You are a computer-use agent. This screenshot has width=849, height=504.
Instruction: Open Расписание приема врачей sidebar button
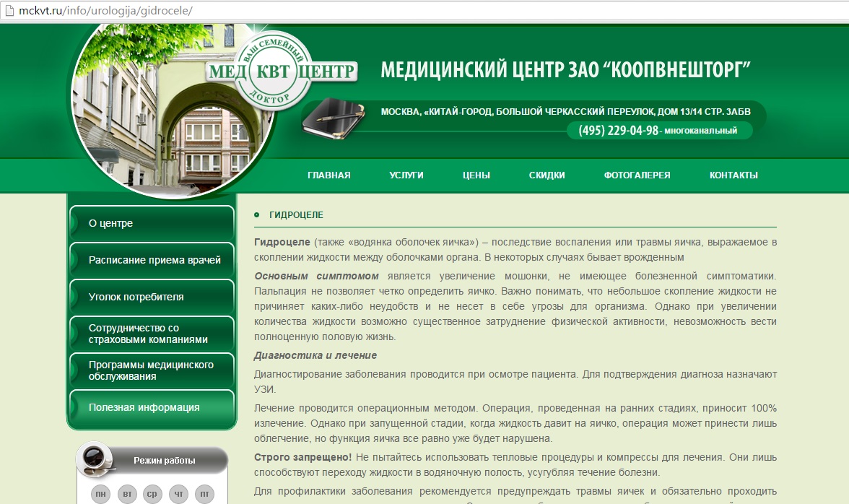click(x=152, y=260)
